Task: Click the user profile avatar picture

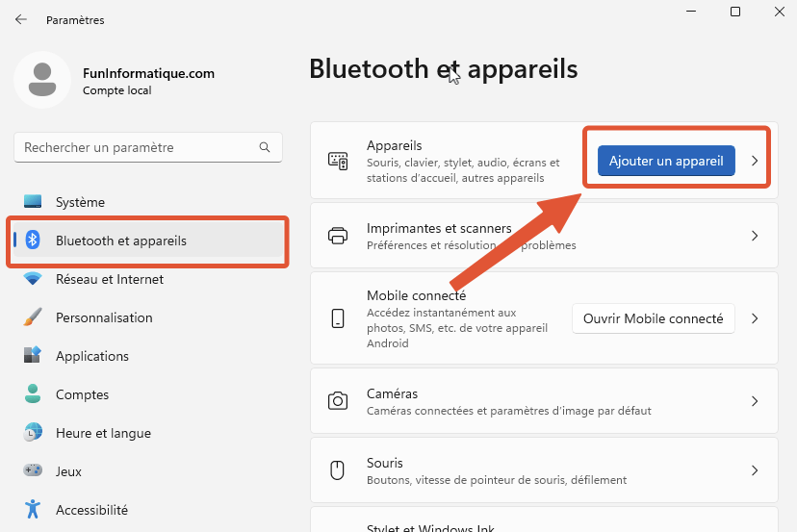Action: coord(42,80)
